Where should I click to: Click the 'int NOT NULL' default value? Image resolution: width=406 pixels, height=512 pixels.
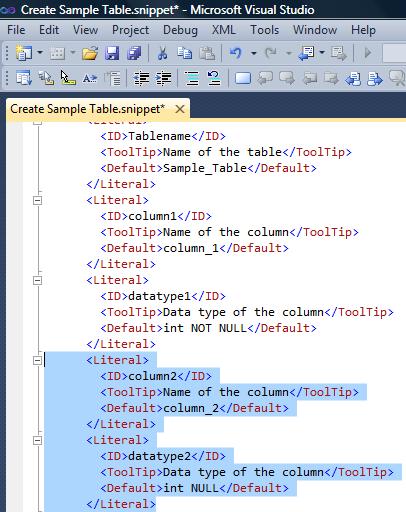point(205,328)
